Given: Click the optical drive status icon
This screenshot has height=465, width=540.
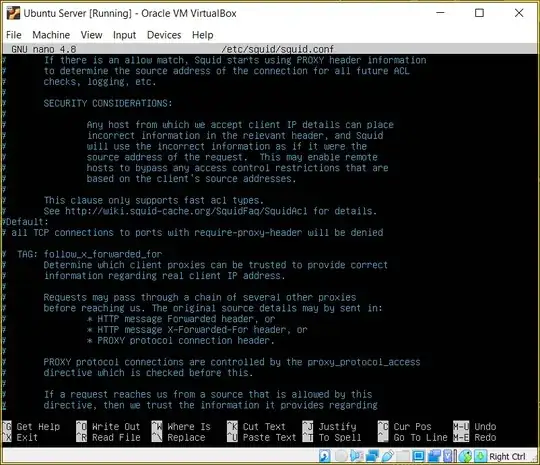Looking at the screenshot, I should tap(341, 456).
